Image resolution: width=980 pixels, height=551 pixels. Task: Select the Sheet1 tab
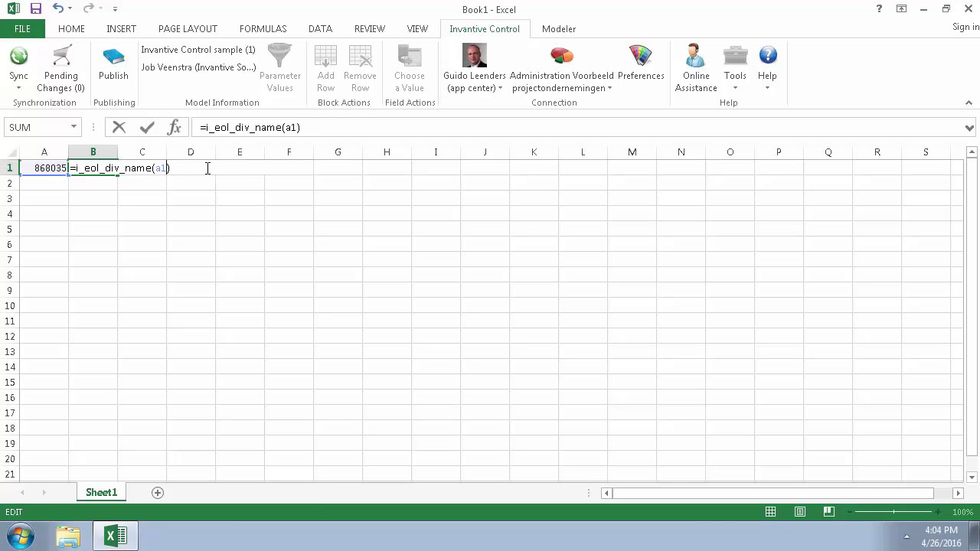pos(101,493)
